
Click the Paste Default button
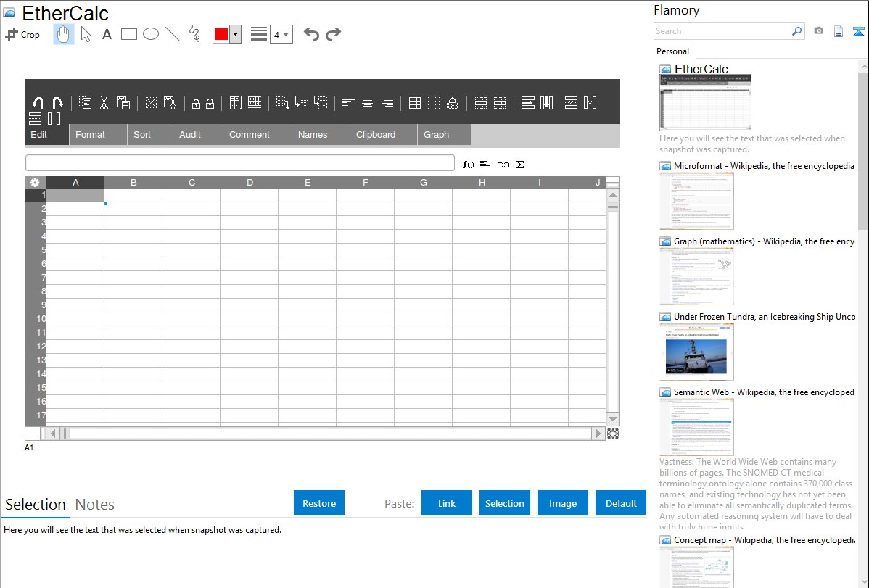pos(621,503)
